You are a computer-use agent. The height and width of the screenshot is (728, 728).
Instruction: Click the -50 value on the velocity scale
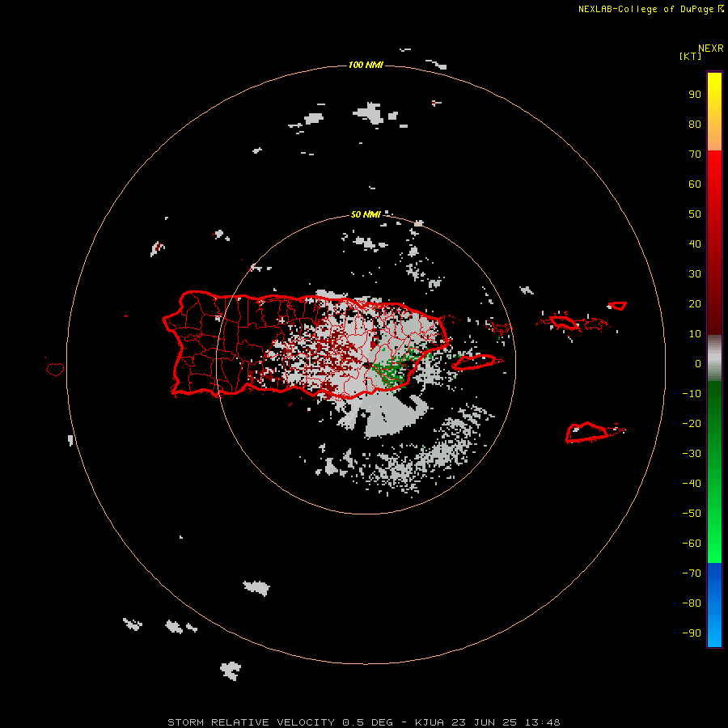(x=692, y=514)
